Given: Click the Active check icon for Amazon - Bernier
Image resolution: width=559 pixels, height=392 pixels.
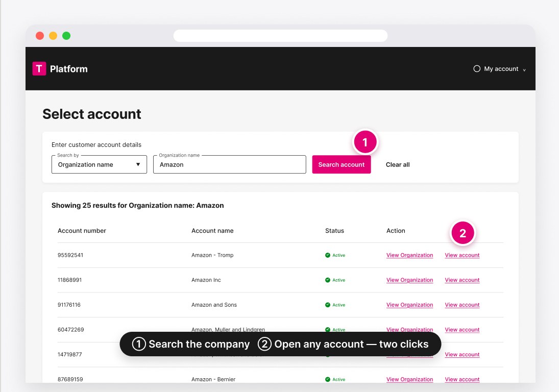Looking at the screenshot, I should pyautogui.click(x=328, y=380).
